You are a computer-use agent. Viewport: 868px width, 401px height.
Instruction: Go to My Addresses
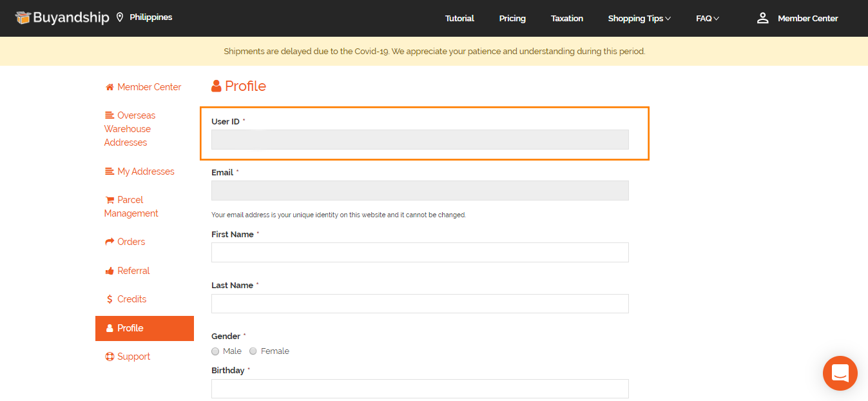click(x=146, y=171)
